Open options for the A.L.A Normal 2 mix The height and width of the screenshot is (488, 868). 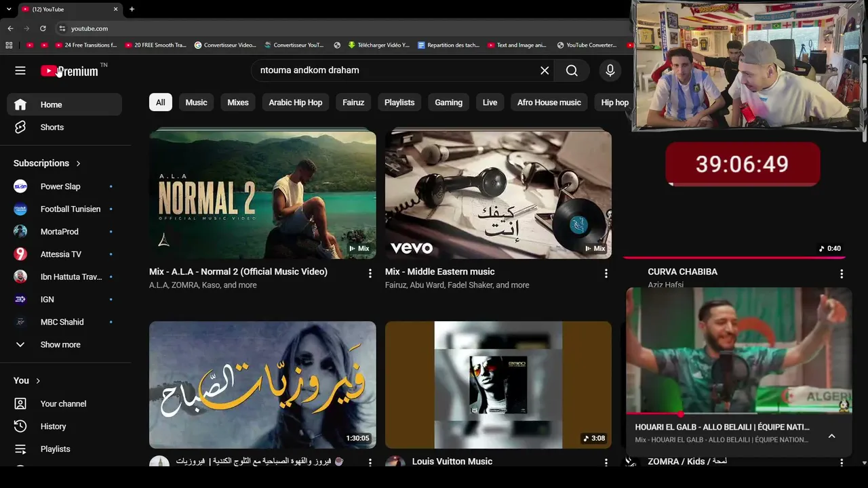(x=370, y=273)
